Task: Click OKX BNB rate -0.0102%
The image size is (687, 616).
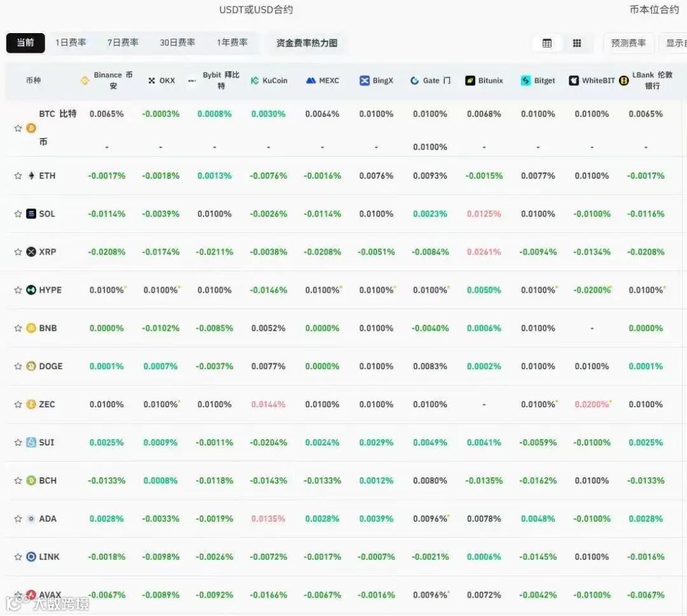Action: [160, 328]
